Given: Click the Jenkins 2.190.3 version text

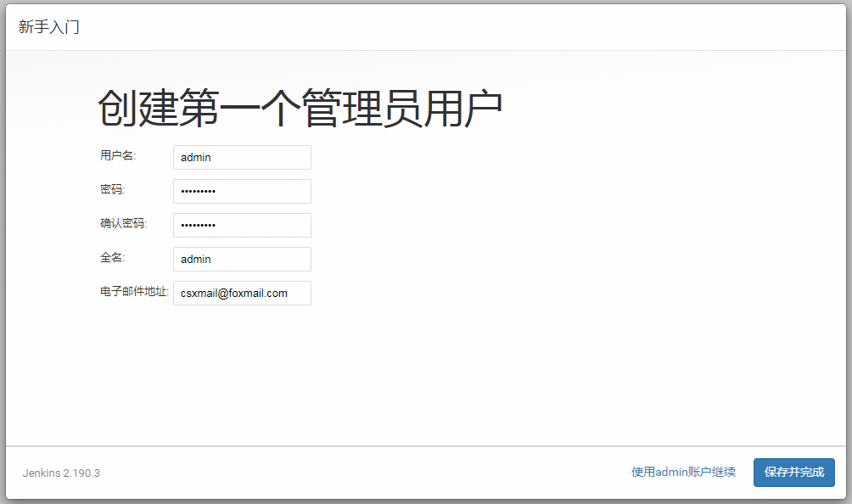Looking at the screenshot, I should (61, 473).
